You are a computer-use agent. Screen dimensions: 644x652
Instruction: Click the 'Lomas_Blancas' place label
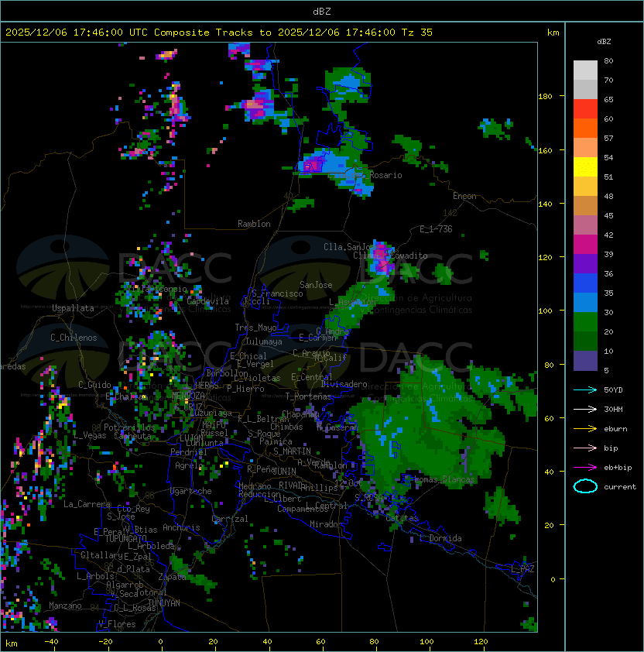(x=444, y=479)
